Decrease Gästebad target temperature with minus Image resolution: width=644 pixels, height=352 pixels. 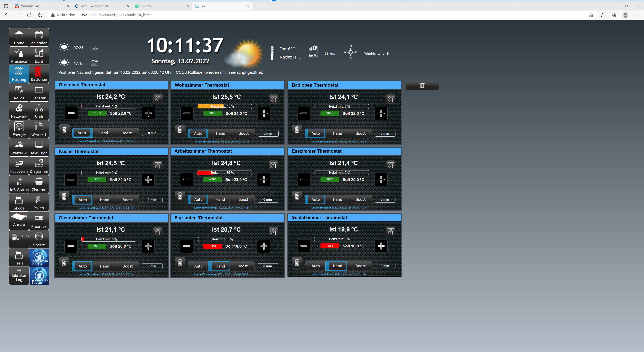(x=71, y=113)
